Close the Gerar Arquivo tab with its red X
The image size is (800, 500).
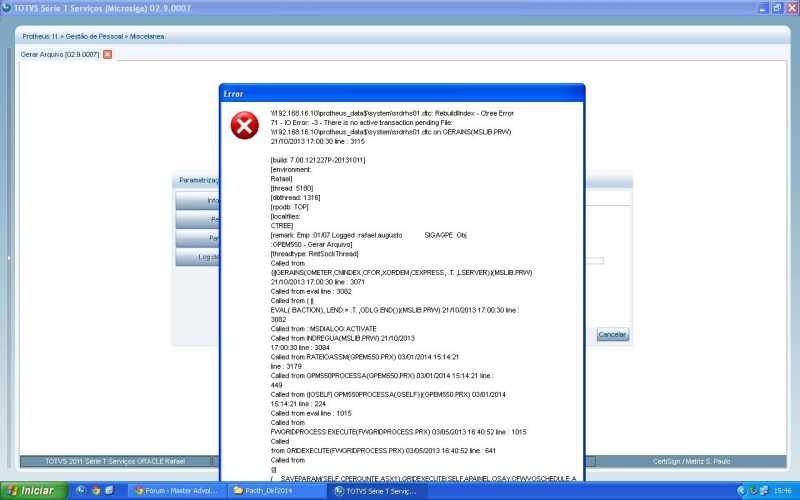107,54
